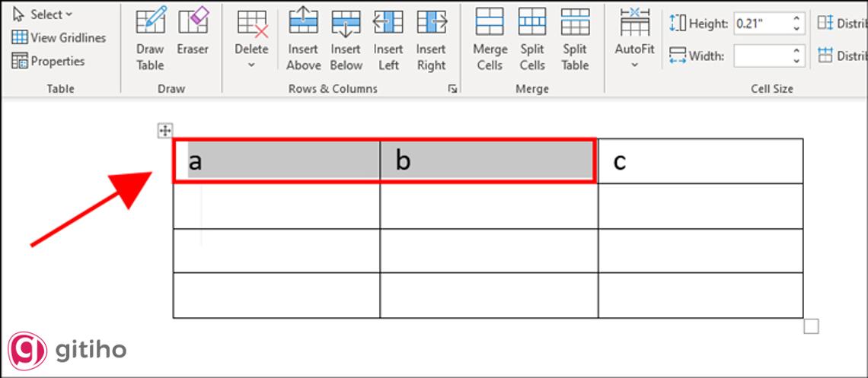Click Insert Above rows icon
This screenshot has width=868, height=378.
(x=303, y=38)
